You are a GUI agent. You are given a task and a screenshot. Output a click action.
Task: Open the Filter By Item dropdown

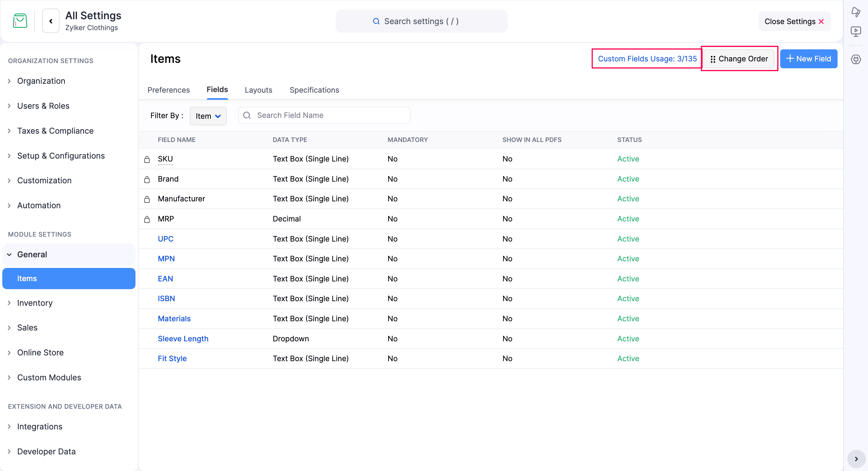[x=208, y=116]
